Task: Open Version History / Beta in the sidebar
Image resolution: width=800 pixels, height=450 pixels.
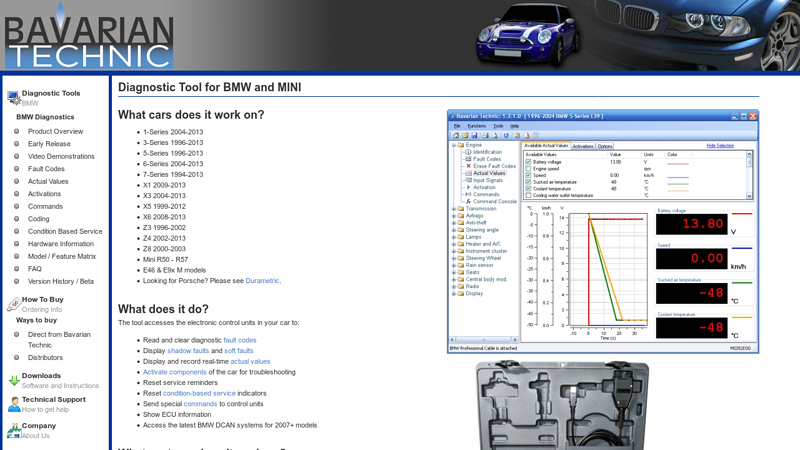Action: pos(61,281)
